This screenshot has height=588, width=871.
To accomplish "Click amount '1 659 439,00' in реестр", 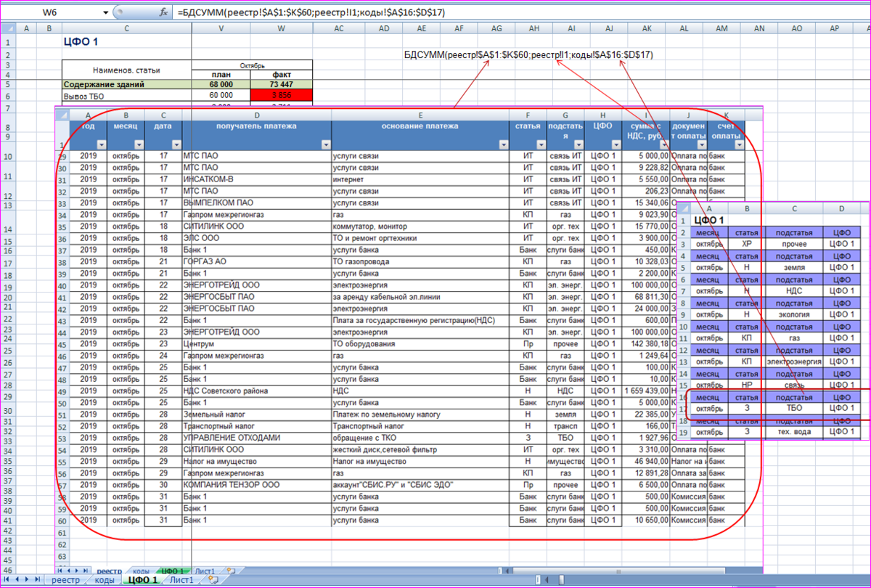I will (645, 391).
